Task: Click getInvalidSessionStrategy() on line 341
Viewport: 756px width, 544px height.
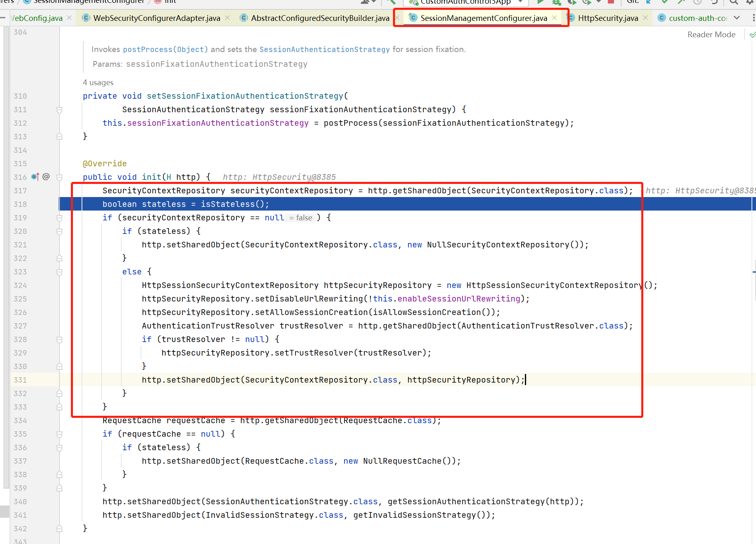Action: pos(419,515)
